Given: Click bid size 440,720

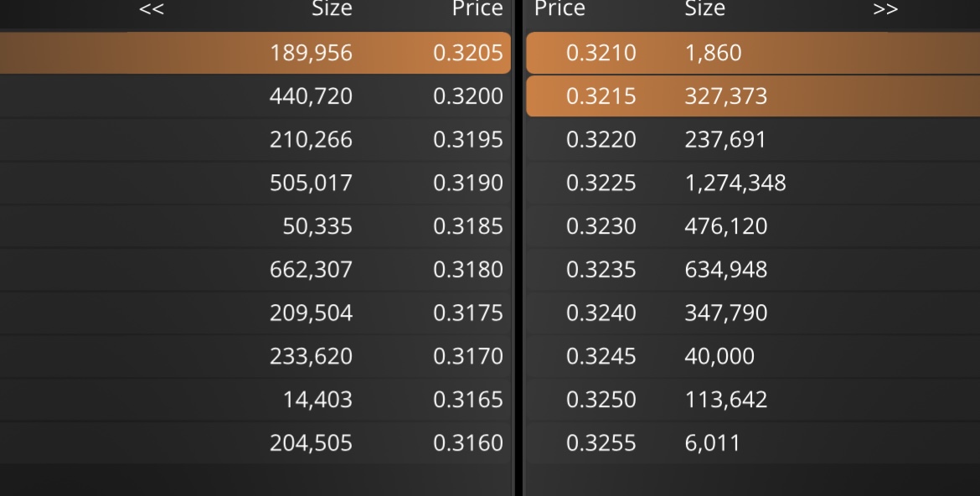Looking at the screenshot, I should point(311,96).
